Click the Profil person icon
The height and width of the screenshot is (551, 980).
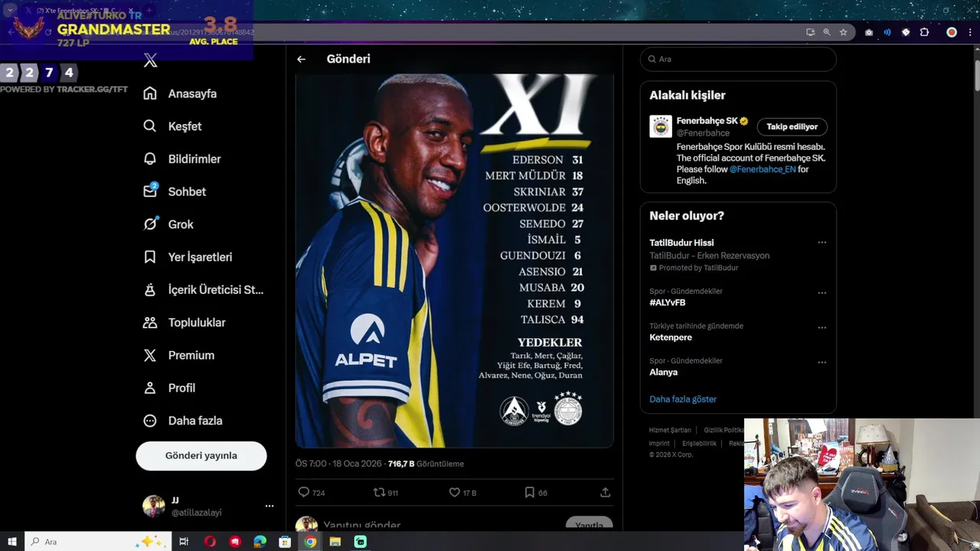tap(150, 388)
